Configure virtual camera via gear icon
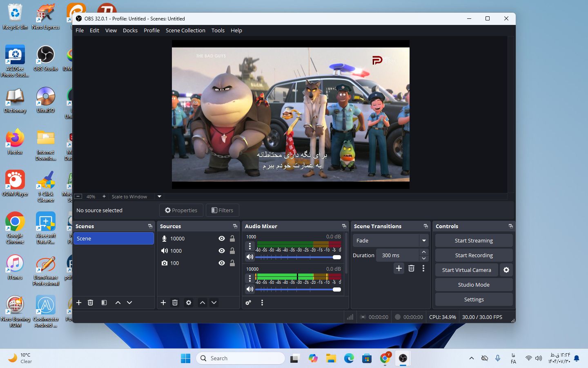 point(506,270)
